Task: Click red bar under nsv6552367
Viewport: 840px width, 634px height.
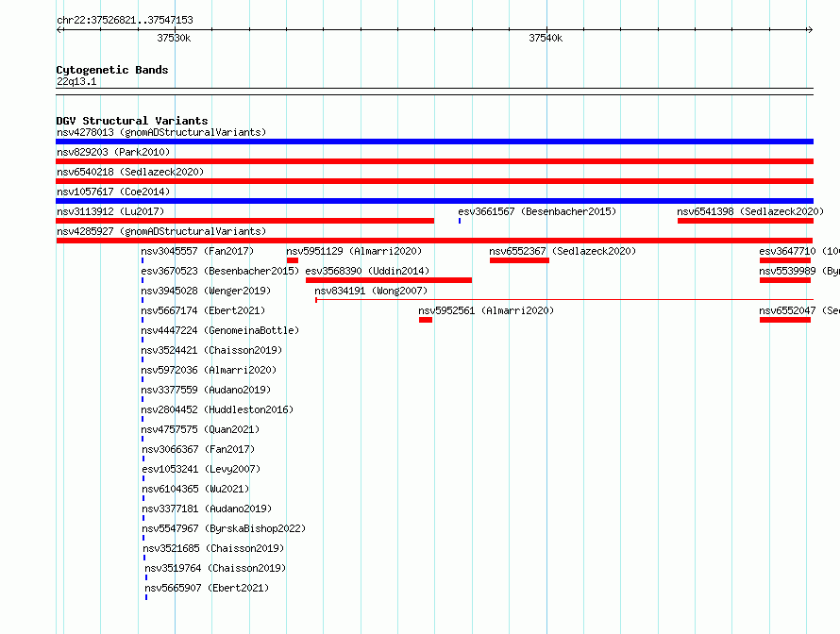Action: [519, 260]
